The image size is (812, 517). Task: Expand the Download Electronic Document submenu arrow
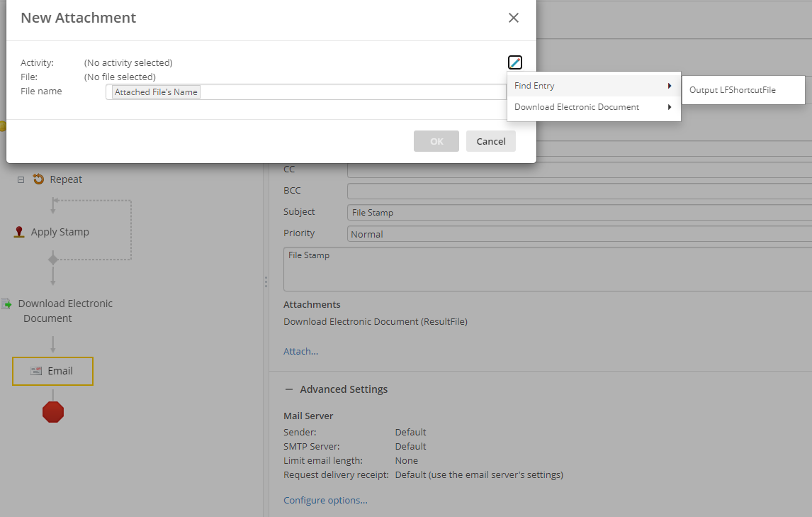(x=669, y=107)
